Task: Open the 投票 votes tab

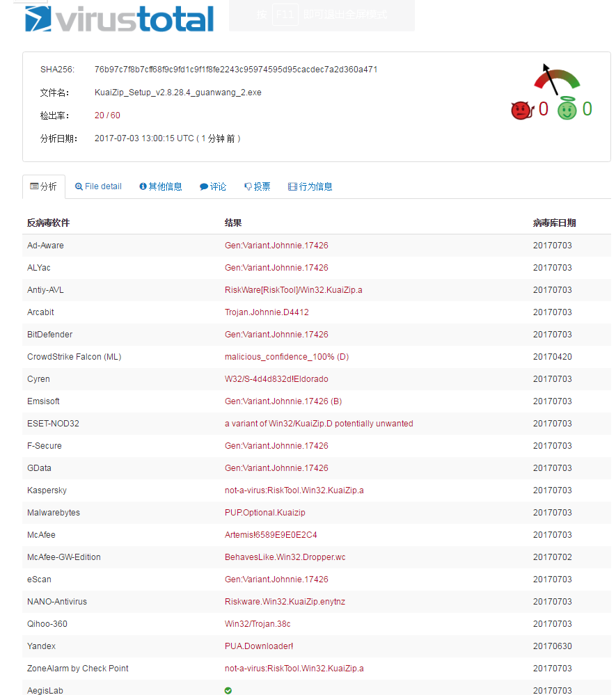Action: coord(258,186)
